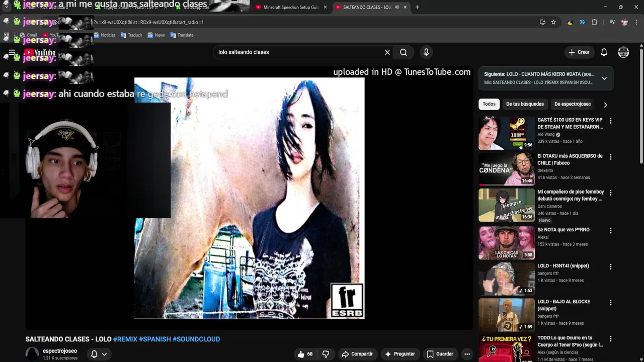Start voice search with the microphone icon
This screenshot has height=362, width=644.
coord(426,52)
